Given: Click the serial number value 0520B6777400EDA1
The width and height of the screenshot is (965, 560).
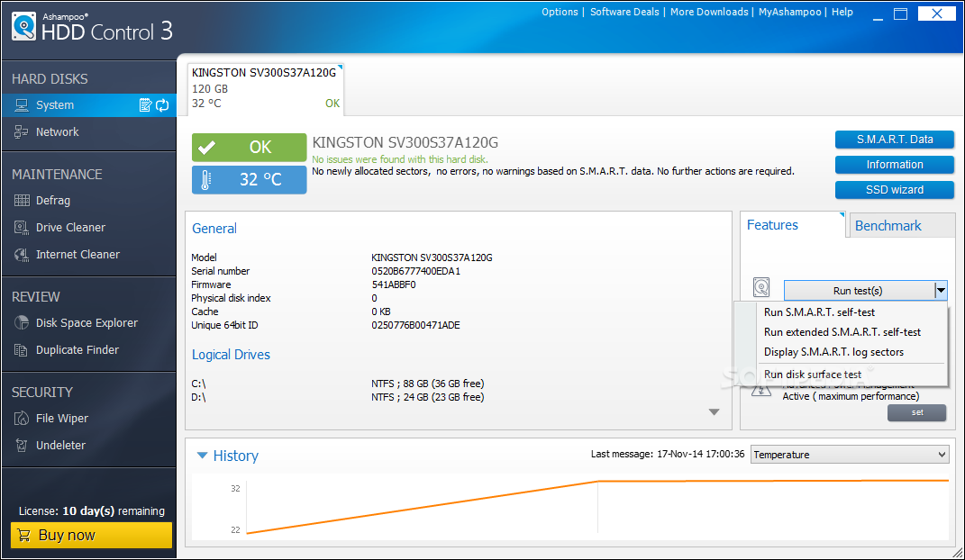Looking at the screenshot, I should pyautogui.click(x=416, y=271).
